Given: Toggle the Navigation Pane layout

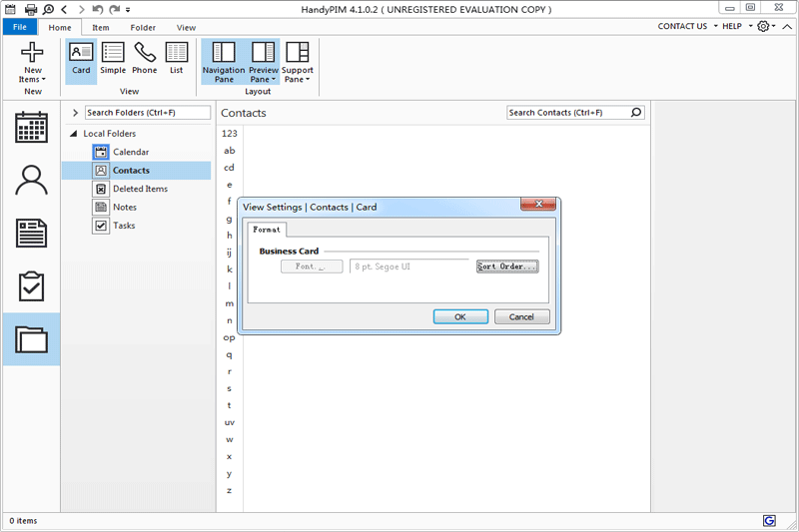Looking at the screenshot, I should pyautogui.click(x=224, y=62).
